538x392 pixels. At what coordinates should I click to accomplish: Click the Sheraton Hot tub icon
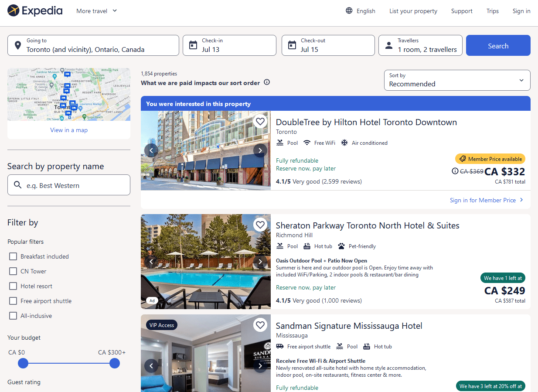(x=307, y=246)
